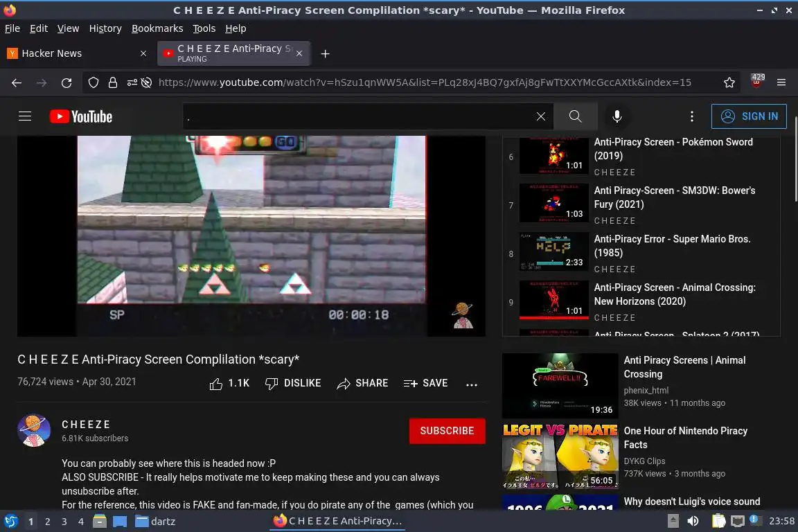Screen dimensions: 798x532
Task: Open the tracking protection shield icon
Action: point(93,82)
